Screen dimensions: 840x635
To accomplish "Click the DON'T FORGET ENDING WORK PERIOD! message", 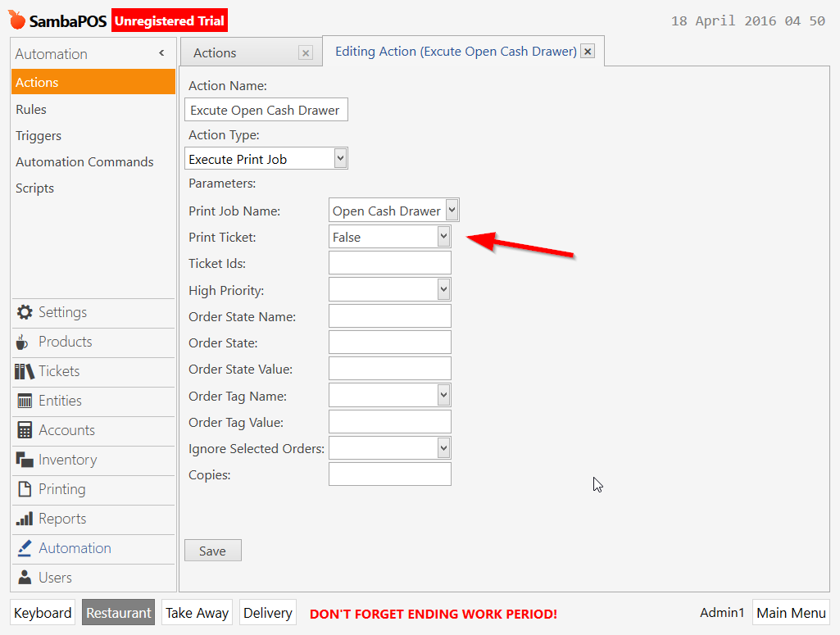I will [x=434, y=614].
